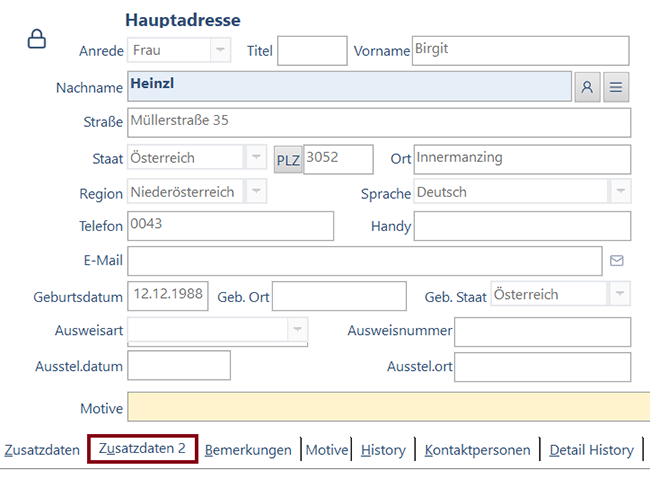This screenshot has width=650, height=479.
Task: Click the envelope icon next to E-Mail
Action: (x=617, y=261)
